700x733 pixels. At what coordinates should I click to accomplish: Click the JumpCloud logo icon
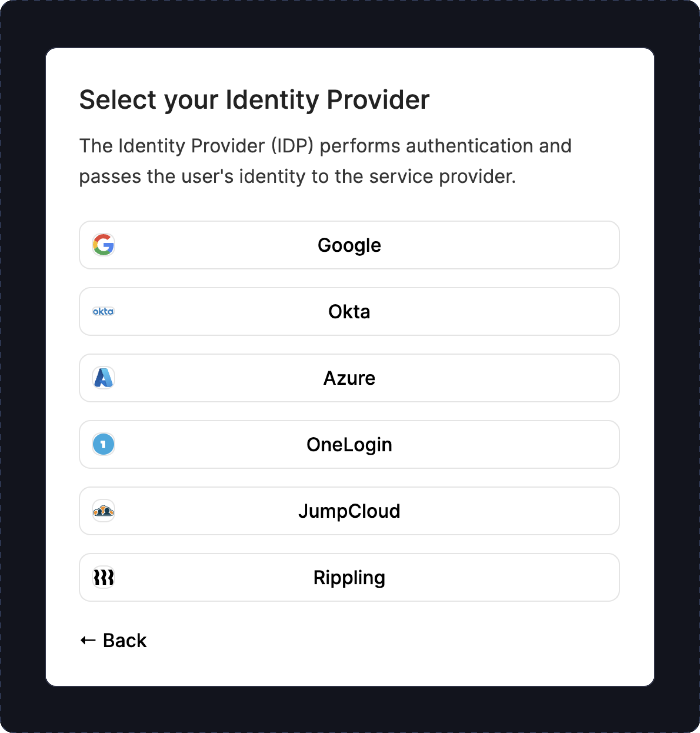[104, 511]
